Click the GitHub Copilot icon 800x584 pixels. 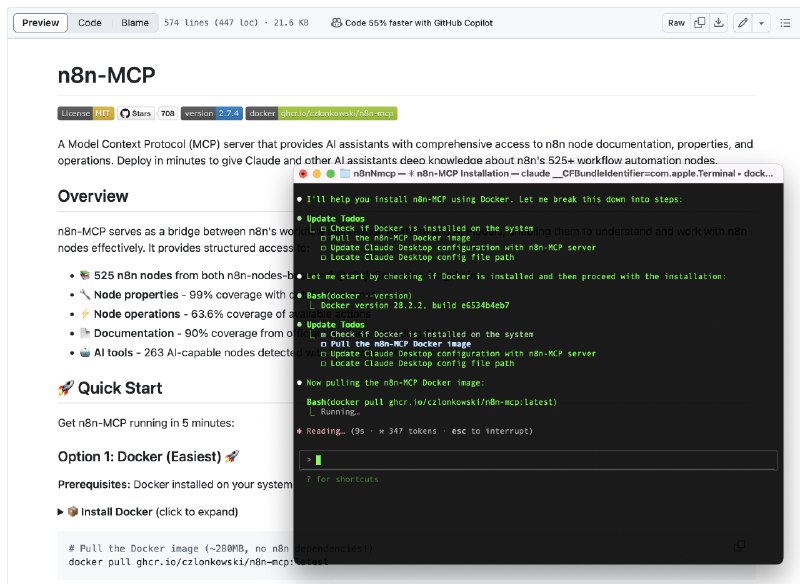[x=336, y=23]
